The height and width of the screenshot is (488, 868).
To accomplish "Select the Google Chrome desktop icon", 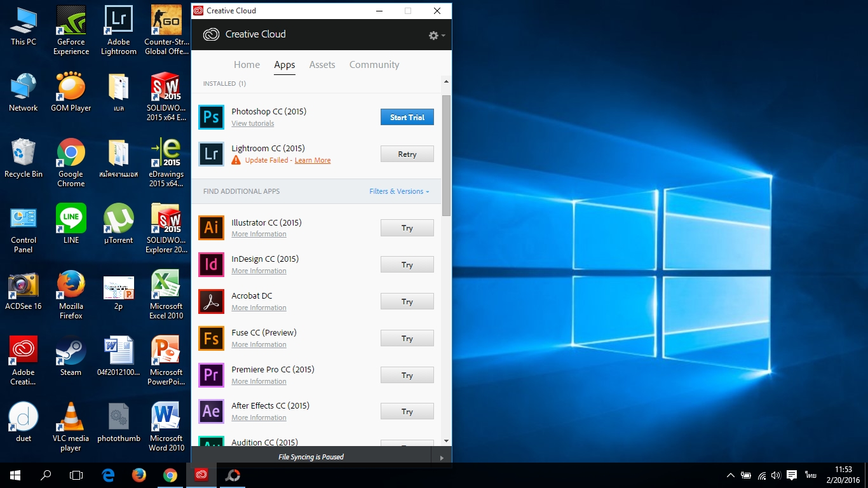I will point(71,163).
